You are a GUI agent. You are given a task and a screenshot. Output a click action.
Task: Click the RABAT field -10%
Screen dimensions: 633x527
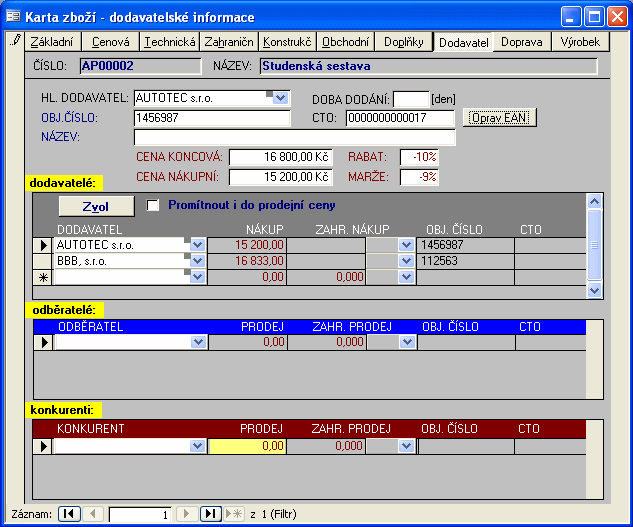pyautogui.click(x=419, y=157)
